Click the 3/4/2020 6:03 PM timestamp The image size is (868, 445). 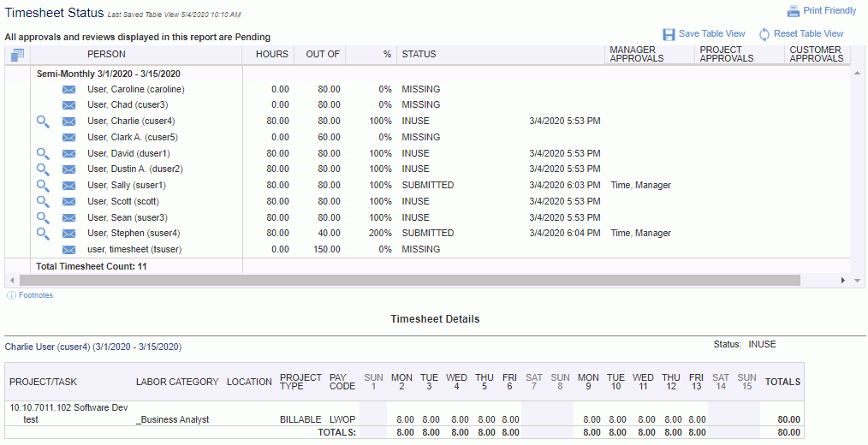pyautogui.click(x=565, y=186)
